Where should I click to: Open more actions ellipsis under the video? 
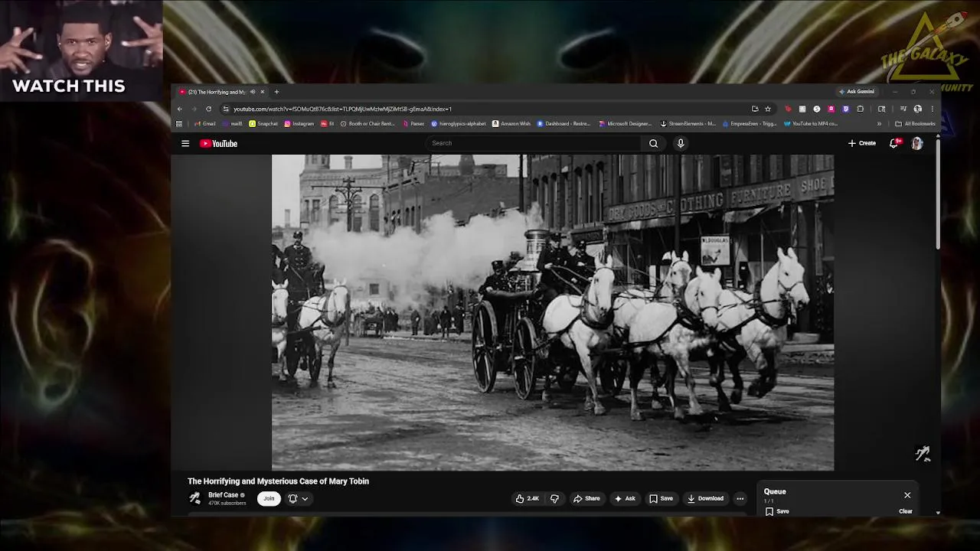click(740, 498)
